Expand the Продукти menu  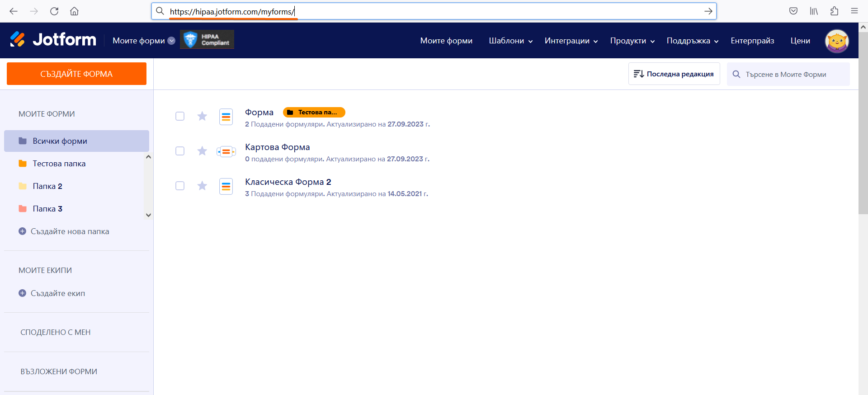tap(632, 41)
